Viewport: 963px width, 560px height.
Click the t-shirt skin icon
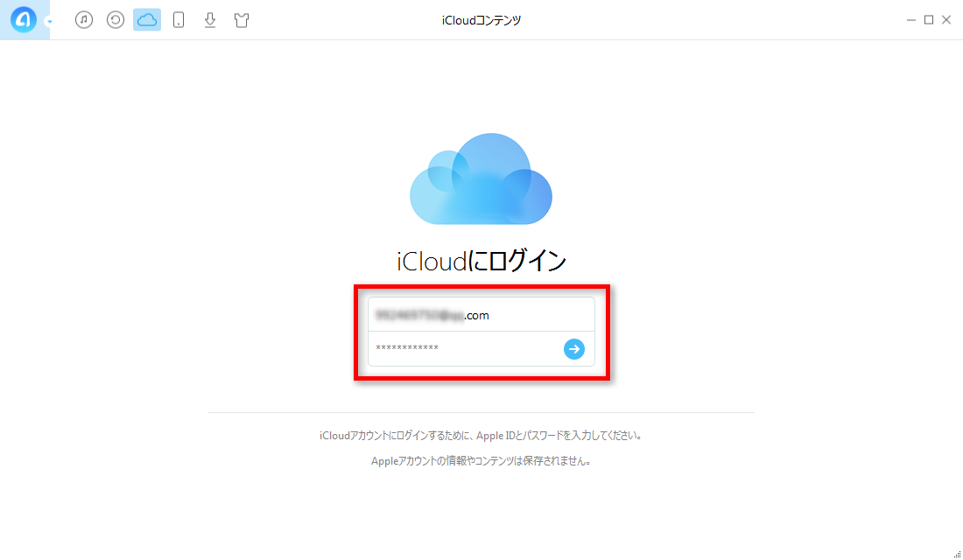[x=242, y=19]
